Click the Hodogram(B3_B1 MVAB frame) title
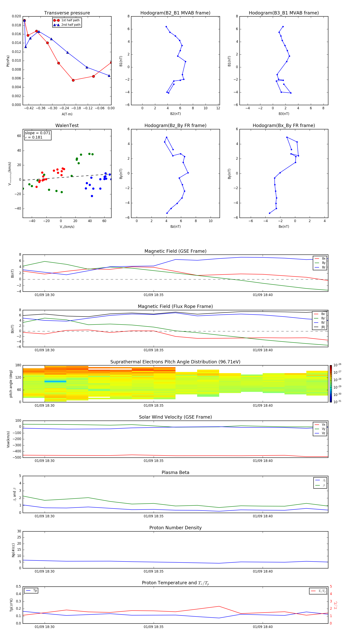Image resolution: width=351 pixels, height=644 pixels. click(x=284, y=13)
